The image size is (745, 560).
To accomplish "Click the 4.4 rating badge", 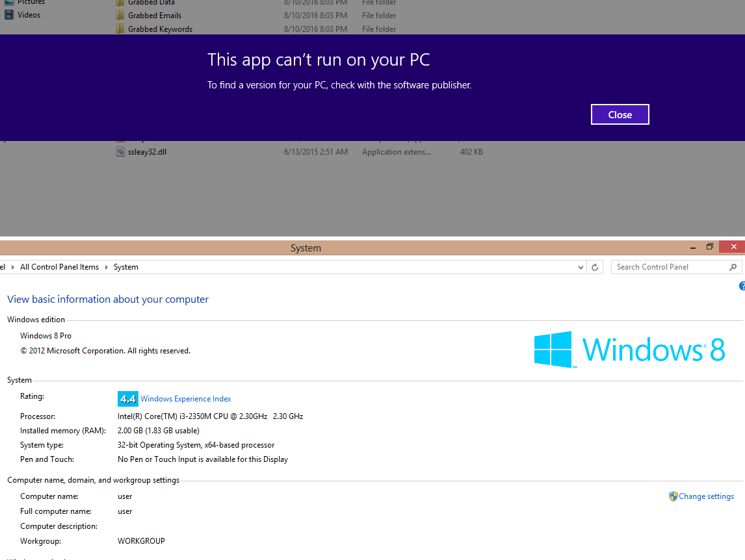I will coord(127,399).
